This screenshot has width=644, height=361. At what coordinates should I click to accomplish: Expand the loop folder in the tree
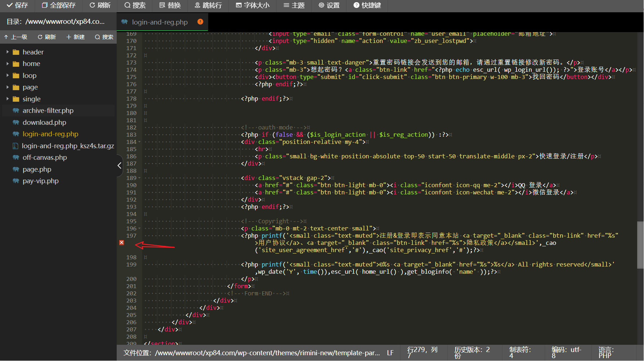coord(8,75)
